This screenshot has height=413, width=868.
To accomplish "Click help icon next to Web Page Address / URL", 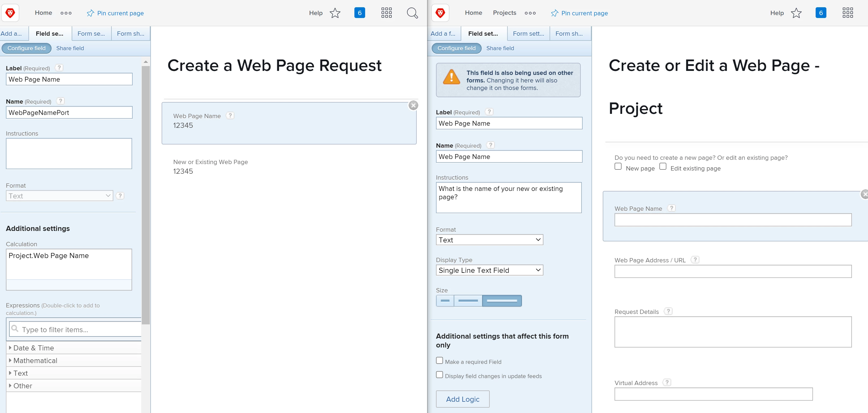I will pos(695,260).
